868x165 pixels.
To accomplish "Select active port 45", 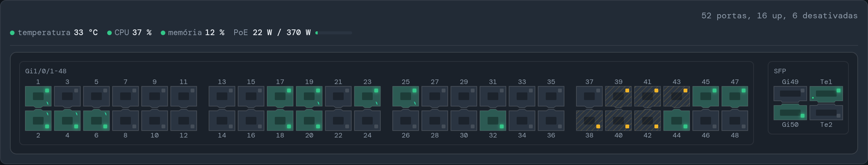I will coord(706,96).
